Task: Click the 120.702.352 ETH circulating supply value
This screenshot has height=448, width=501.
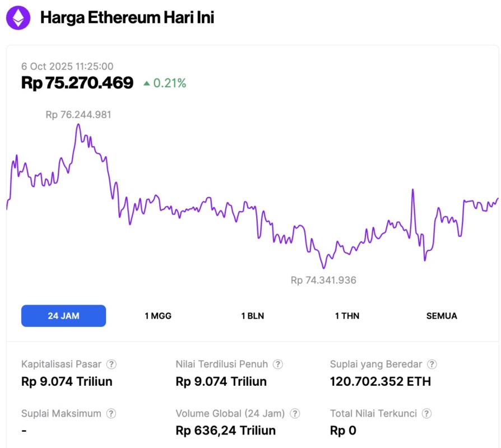Action: point(381,382)
